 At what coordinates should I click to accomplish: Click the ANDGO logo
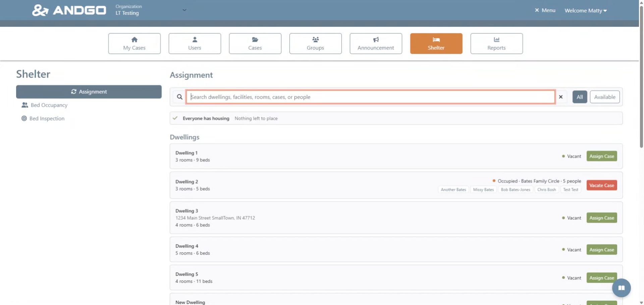click(x=69, y=10)
